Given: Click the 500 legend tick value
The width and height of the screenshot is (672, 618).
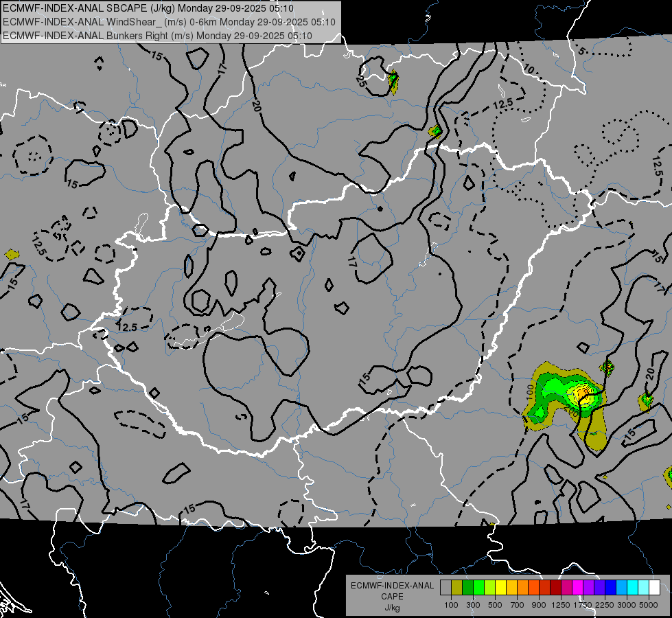Looking at the screenshot, I should (495, 605).
